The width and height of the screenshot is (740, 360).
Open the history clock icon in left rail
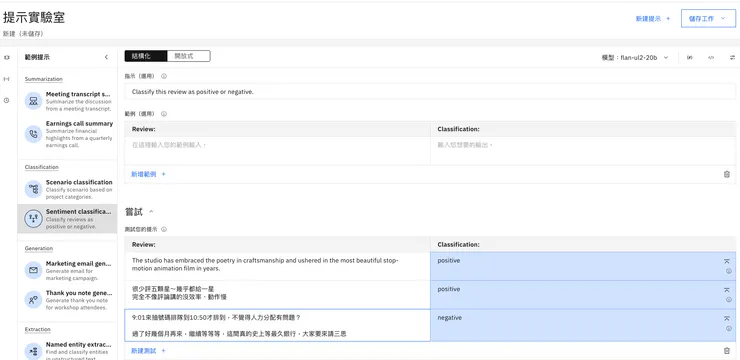tap(7, 100)
